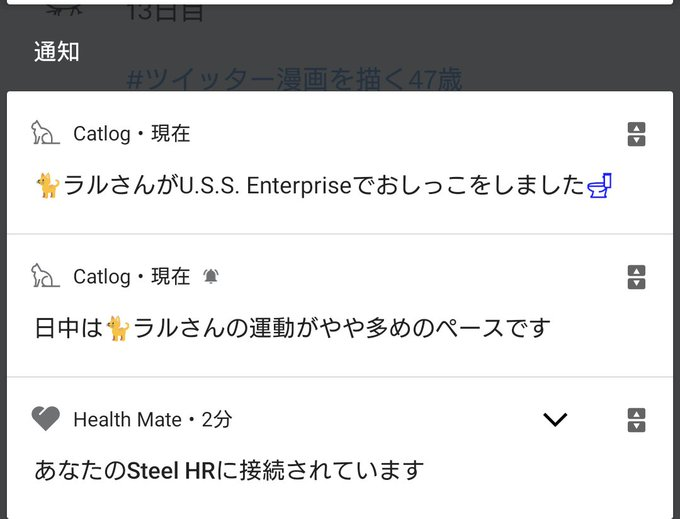Tap the Health Mate heart icon
Screen dimensions: 680x519
46,419
